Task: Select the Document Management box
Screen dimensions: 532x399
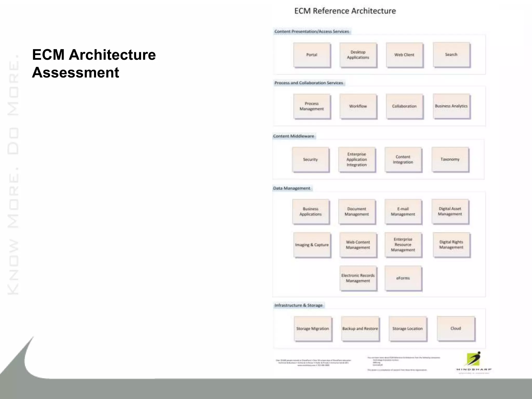Action: click(x=357, y=211)
